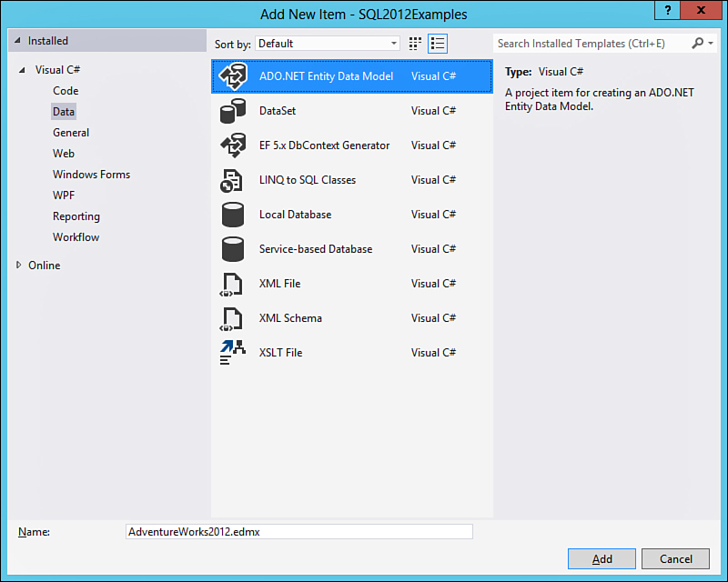Image resolution: width=728 pixels, height=582 pixels.
Task: Click the Add button
Action: [602, 558]
